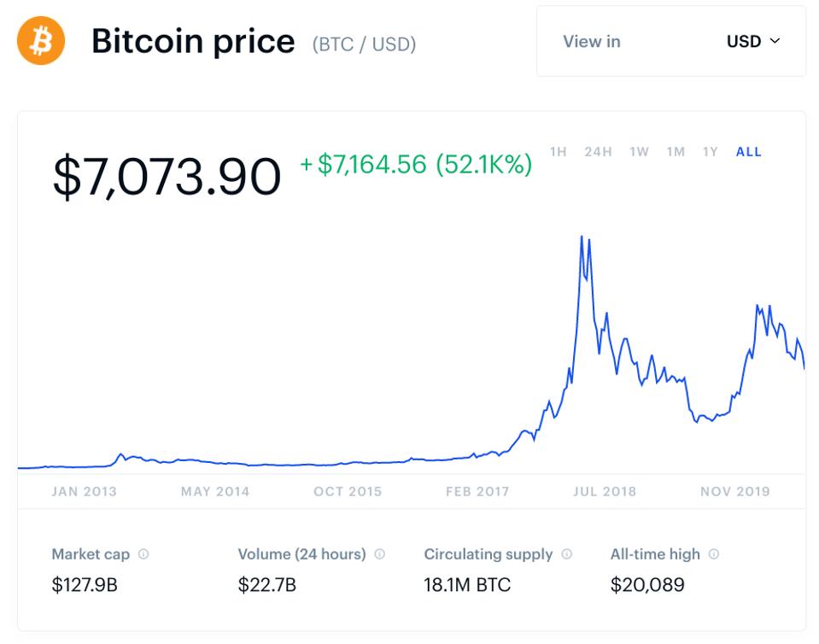Click the info icon beside Market cap
This screenshot has height=644, width=819.
coord(143,554)
